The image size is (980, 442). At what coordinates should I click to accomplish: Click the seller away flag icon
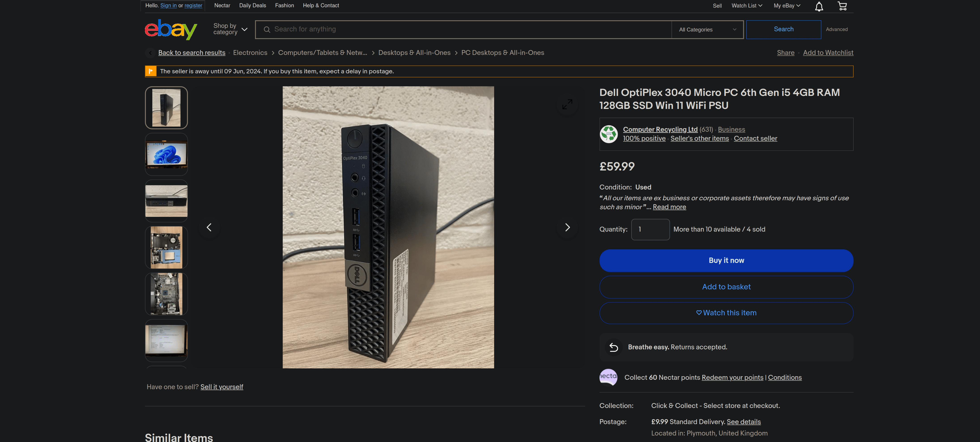click(x=151, y=71)
